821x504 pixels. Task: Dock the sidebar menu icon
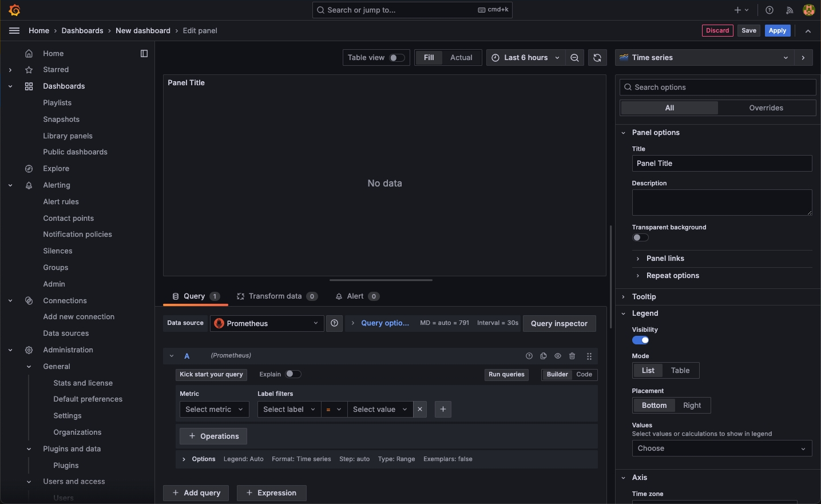144,54
